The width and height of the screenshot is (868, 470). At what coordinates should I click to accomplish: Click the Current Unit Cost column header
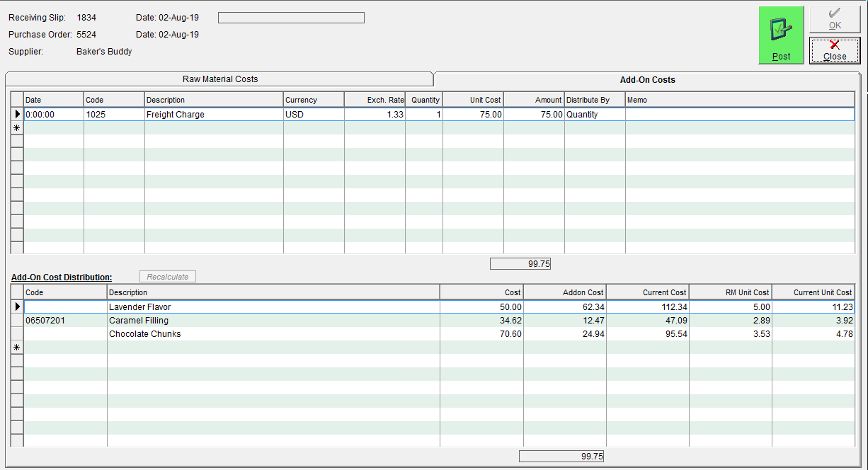(x=813, y=292)
